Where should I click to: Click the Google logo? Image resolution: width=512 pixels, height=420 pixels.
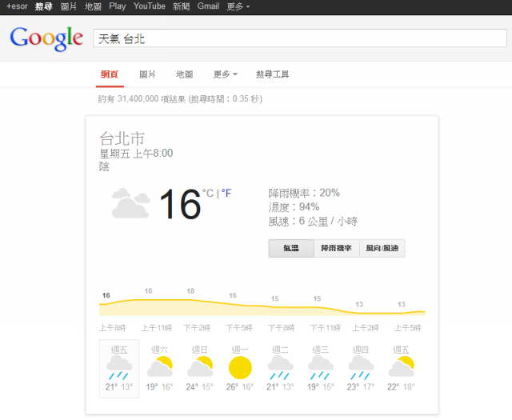click(x=46, y=38)
